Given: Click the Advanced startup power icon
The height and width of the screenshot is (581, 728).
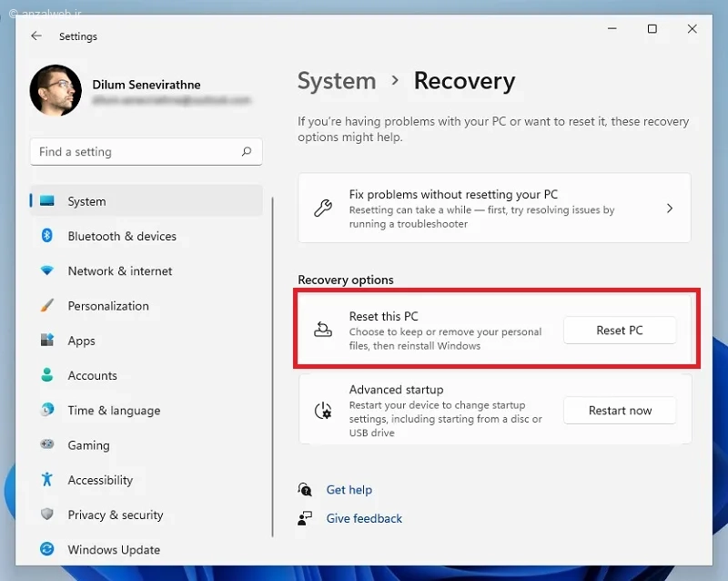Looking at the screenshot, I should pyautogui.click(x=323, y=411).
